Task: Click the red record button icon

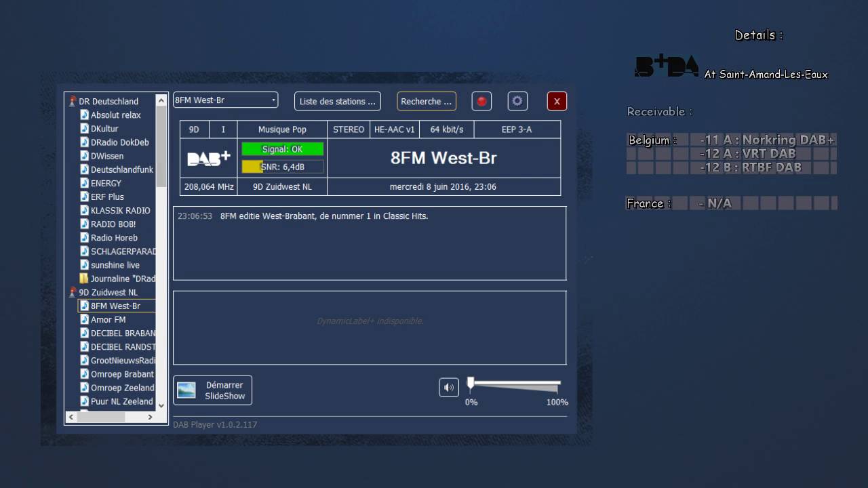Action: (x=481, y=101)
